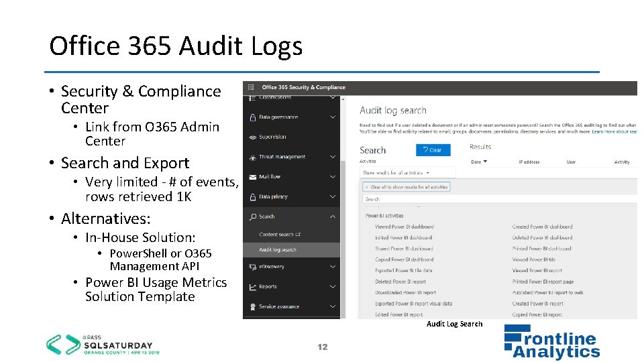Click the Data governance lock icon

click(253, 117)
